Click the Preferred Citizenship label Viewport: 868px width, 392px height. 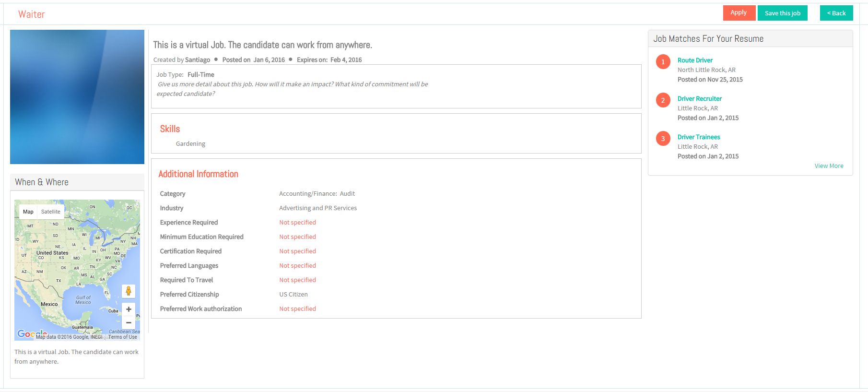(189, 295)
